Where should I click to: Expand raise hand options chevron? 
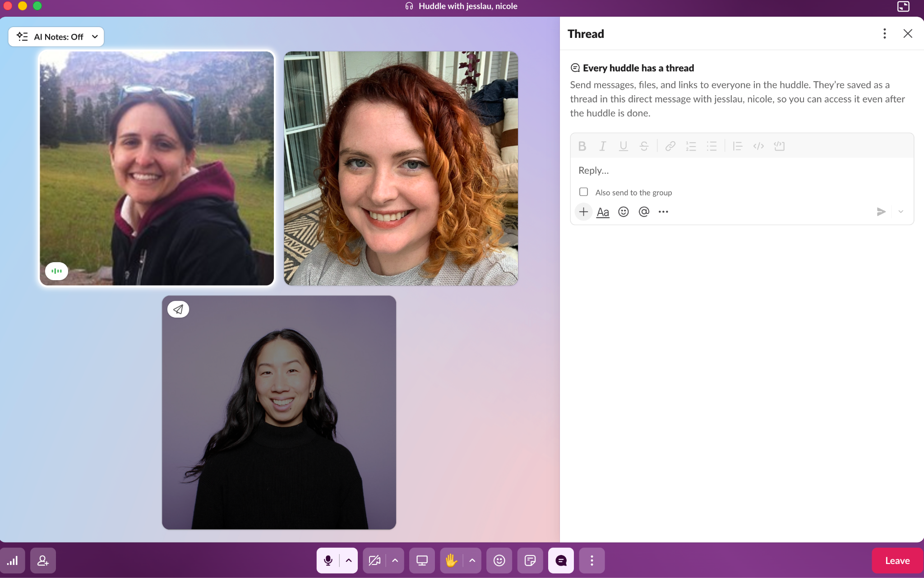(472, 560)
